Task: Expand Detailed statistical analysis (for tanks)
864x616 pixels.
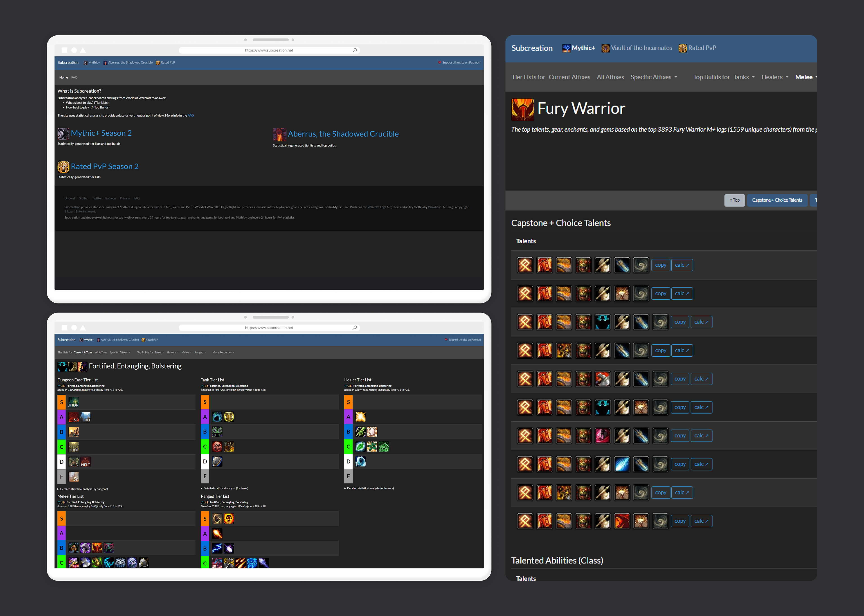Action: point(225,489)
